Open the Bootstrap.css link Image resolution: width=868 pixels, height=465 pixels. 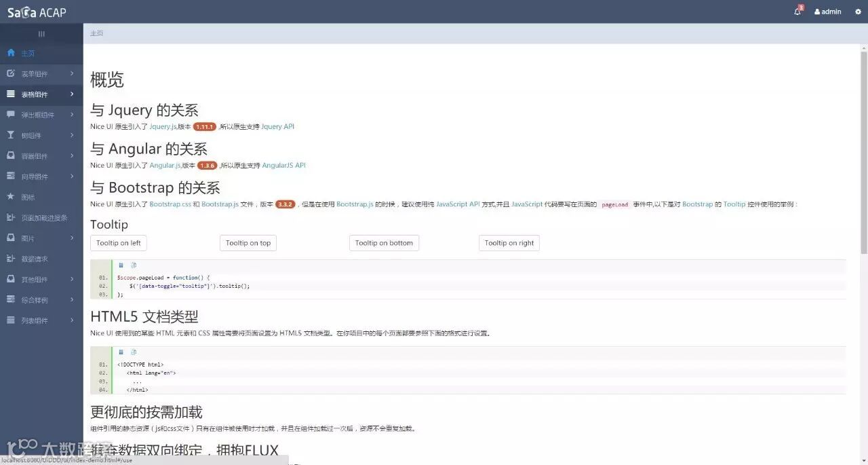[x=170, y=204]
